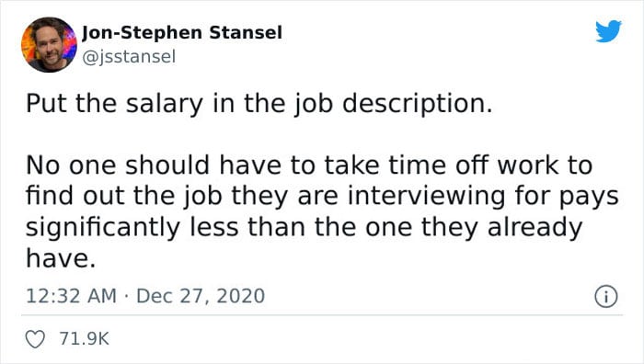
Task: Click the Jon-Stephen Stansel display name
Action: click(182, 33)
